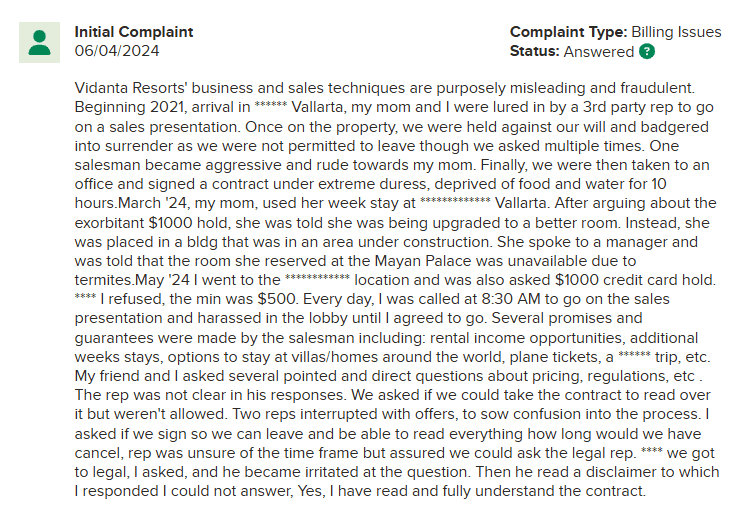Click the green user avatar icon
The image size is (740, 522).
40,42
